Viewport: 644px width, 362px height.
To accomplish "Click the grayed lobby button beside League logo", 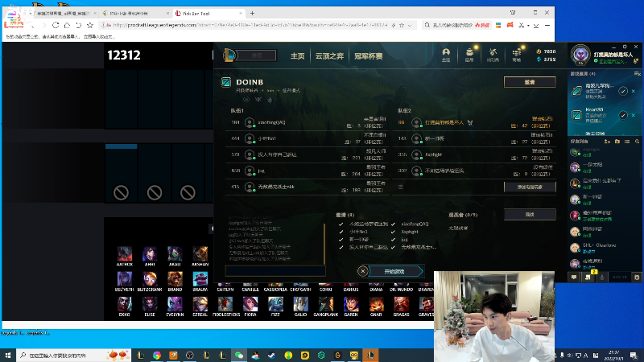I will coord(257,56).
